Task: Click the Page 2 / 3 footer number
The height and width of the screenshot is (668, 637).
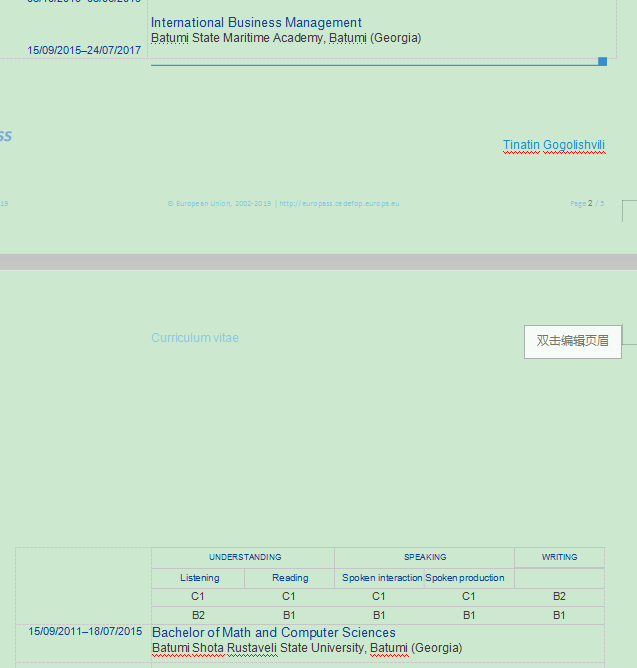Action: [x=587, y=203]
